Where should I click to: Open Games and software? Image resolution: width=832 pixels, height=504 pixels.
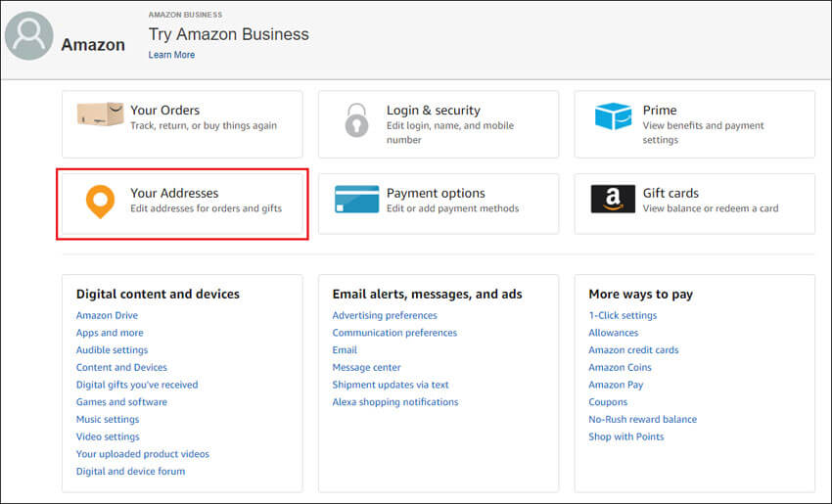(121, 402)
